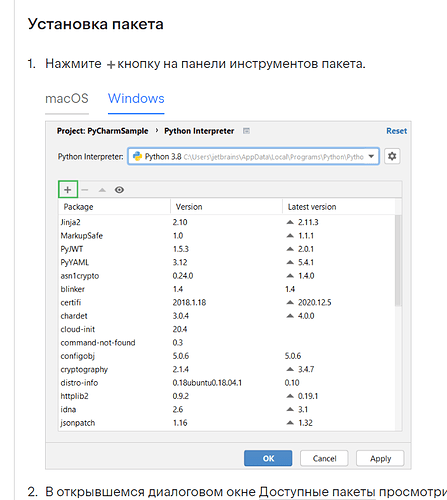Click upgrade arrow beside PyYAML 5.4.1
The height and width of the screenshot is (500, 447).
[290, 262]
